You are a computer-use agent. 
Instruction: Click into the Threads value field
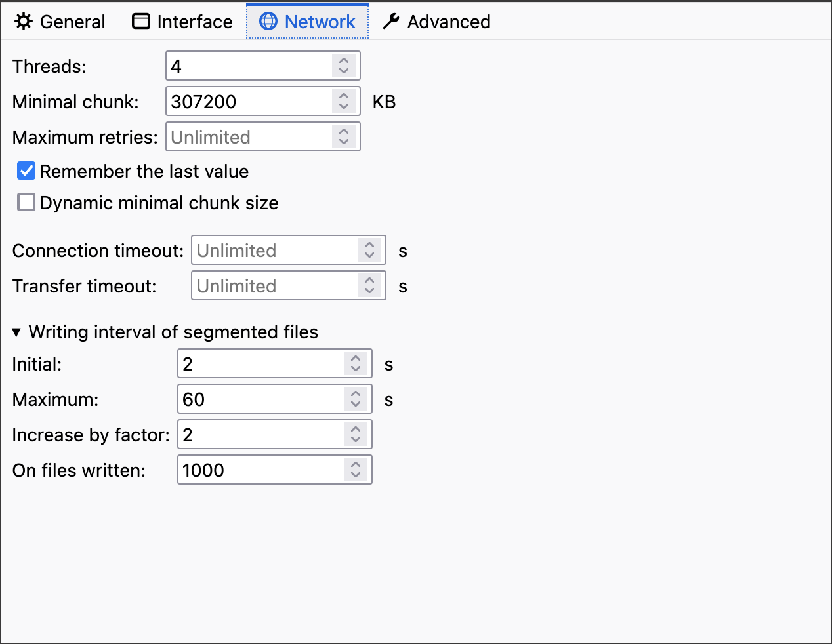coord(248,66)
